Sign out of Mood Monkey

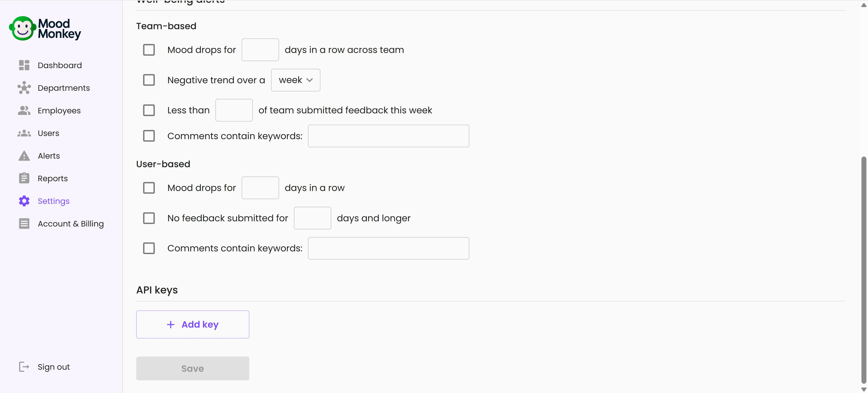pos(54,367)
